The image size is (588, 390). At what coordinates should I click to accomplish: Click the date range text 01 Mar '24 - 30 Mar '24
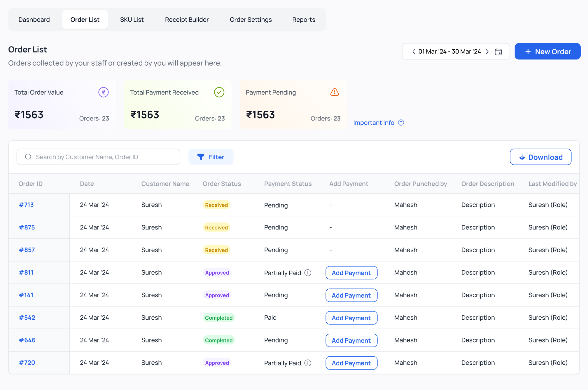pyautogui.click(x=449, y=52)
